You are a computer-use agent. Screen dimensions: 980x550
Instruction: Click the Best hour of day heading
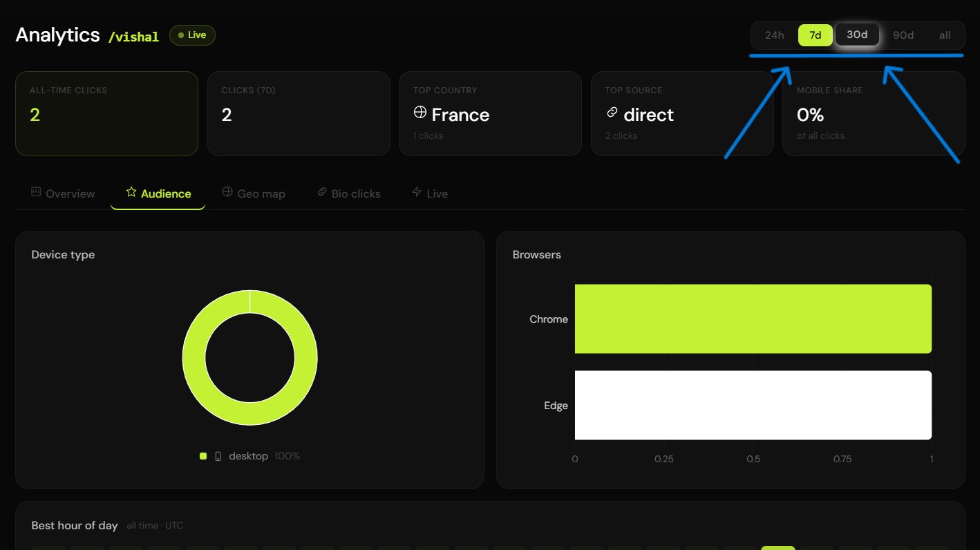pos(75,526)
